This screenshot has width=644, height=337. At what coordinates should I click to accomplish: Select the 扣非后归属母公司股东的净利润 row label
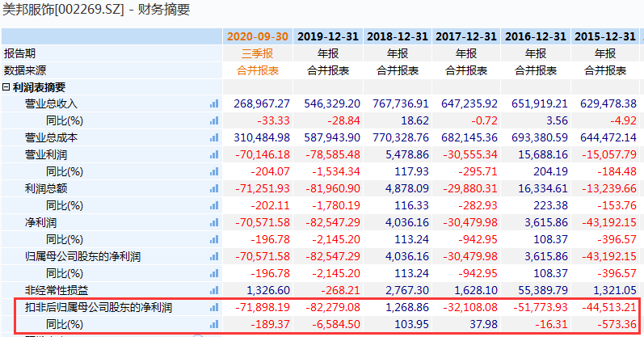(x=98, y=308)
